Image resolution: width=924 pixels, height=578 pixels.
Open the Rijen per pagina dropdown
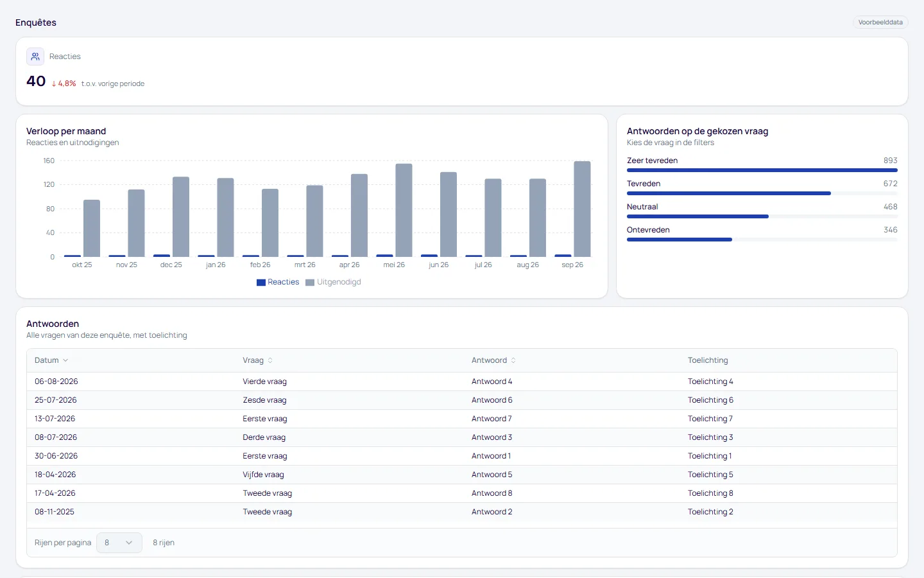click(119, 543)
